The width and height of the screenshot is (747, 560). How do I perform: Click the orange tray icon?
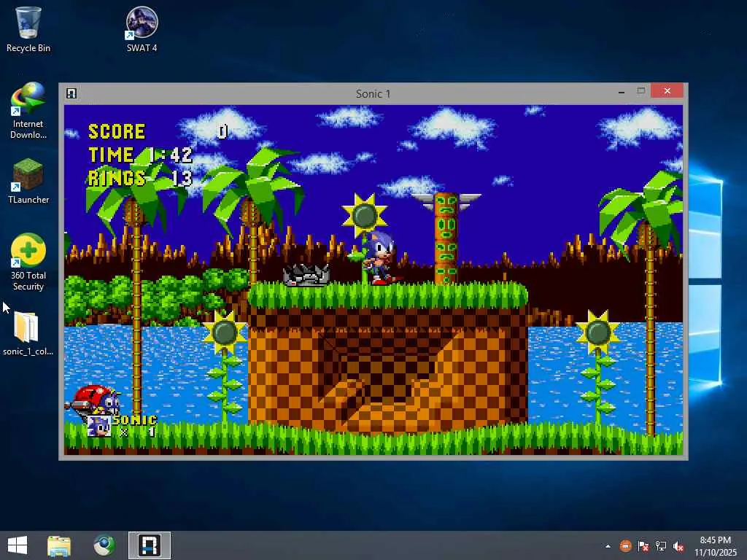point(625,546)
